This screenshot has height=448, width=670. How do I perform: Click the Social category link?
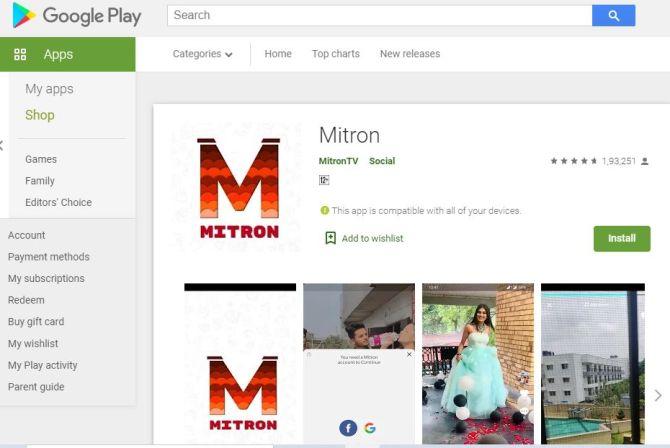pos(382,161)
